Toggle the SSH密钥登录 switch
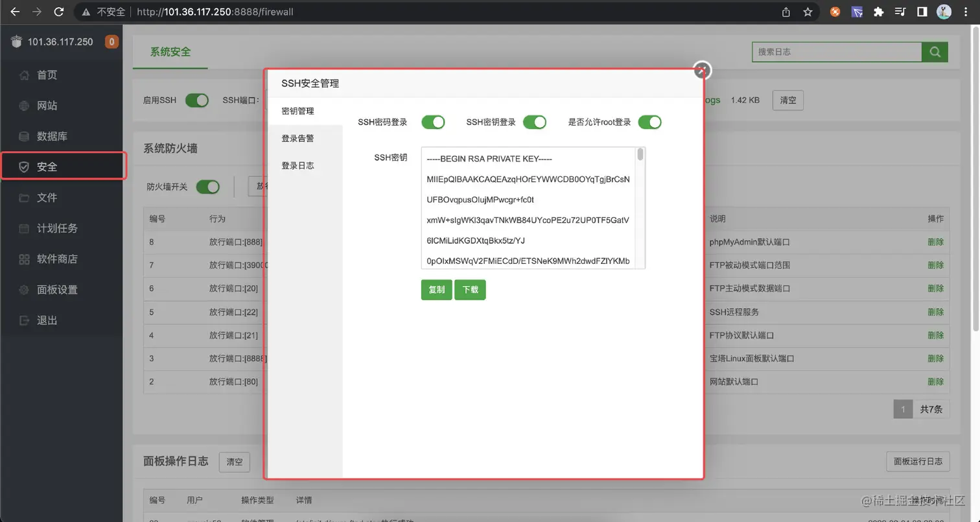980x522 pixels. point(535,122)
